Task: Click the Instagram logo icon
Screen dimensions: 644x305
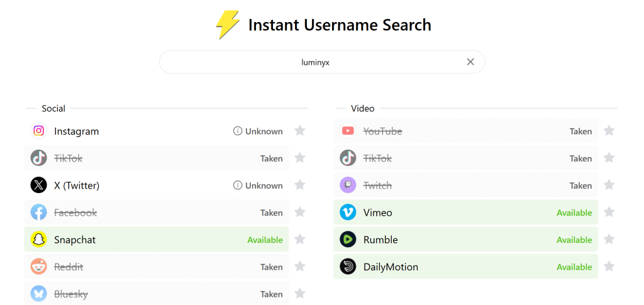Action: pyautogui.click(x=39, y=131)
